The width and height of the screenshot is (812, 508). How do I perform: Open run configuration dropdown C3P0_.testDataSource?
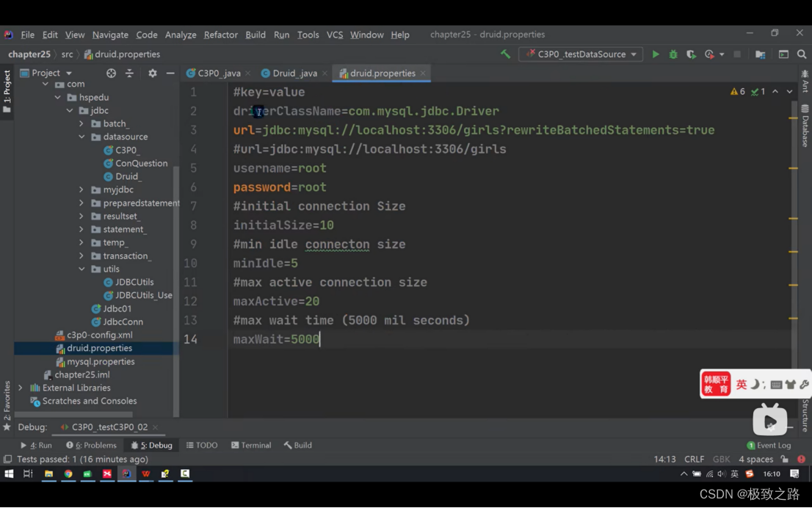pyautogui.click(x=581, y=54)
